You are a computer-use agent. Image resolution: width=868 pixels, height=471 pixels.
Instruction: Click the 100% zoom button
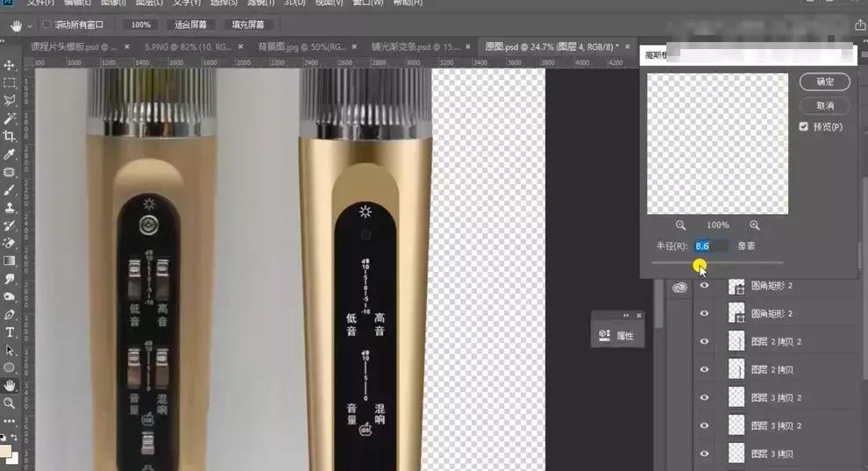(x=140, y=25)
